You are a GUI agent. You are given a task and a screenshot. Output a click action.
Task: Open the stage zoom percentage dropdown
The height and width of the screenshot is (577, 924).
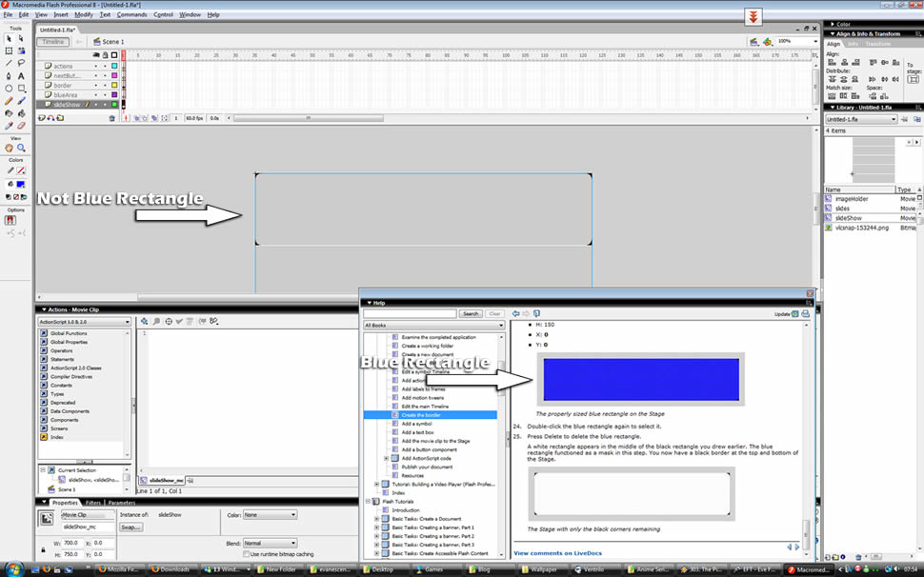click(x=815, y=41)
